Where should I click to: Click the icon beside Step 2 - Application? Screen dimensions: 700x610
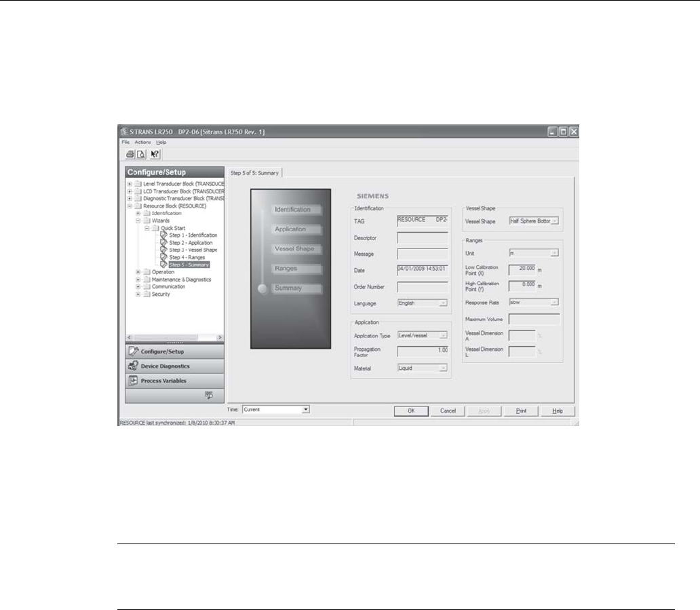(x=164, y=242)
